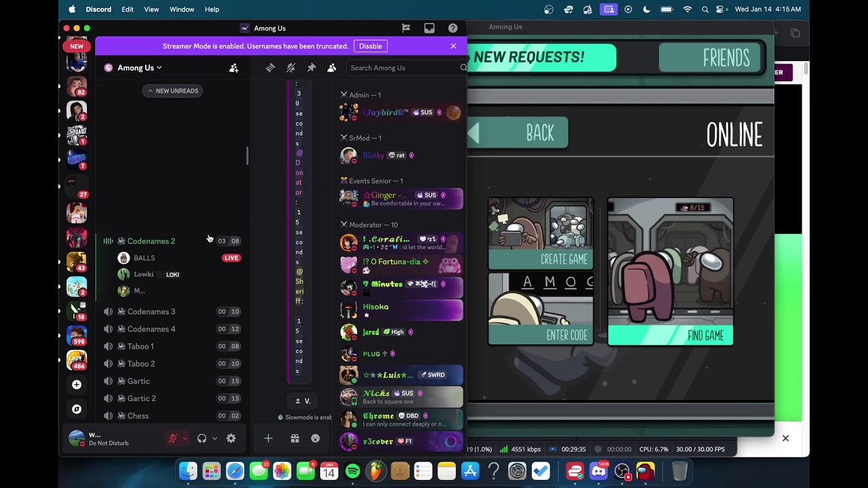Toggle Focus moon icon in menu bar
The height and width of the screenshot is (488, 868).
[646, 9]
